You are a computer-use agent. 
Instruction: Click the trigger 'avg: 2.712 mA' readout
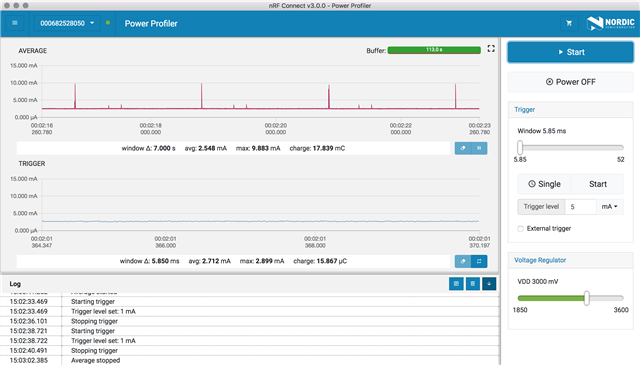tap(209, 261)
